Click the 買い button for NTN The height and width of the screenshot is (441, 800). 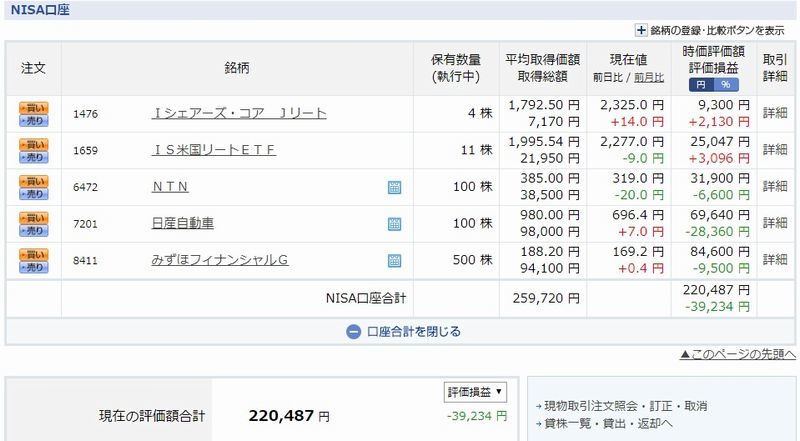(34, 181)
